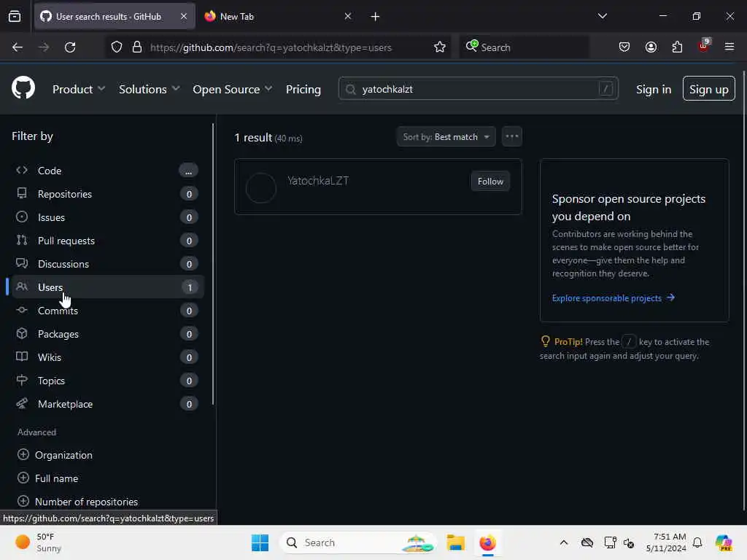Filter results by Users

tap(108, 287)
